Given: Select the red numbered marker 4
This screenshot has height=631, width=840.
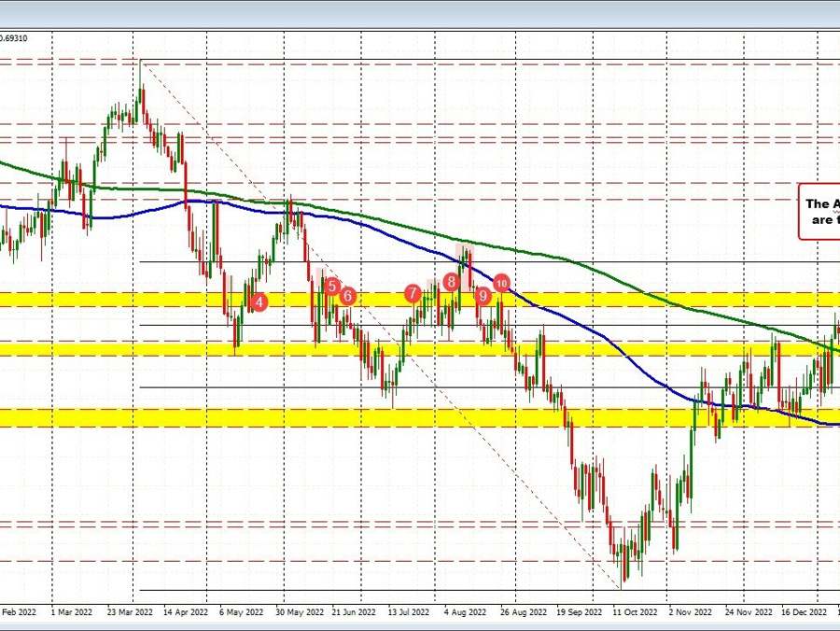Looking at the screenshot, I should pos(259,301).
